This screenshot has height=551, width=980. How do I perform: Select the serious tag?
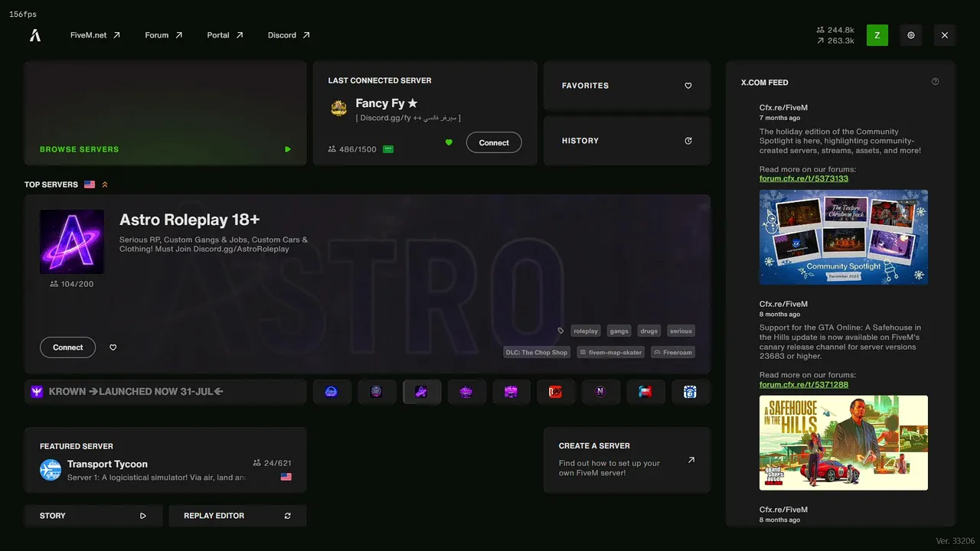point(681,331)
